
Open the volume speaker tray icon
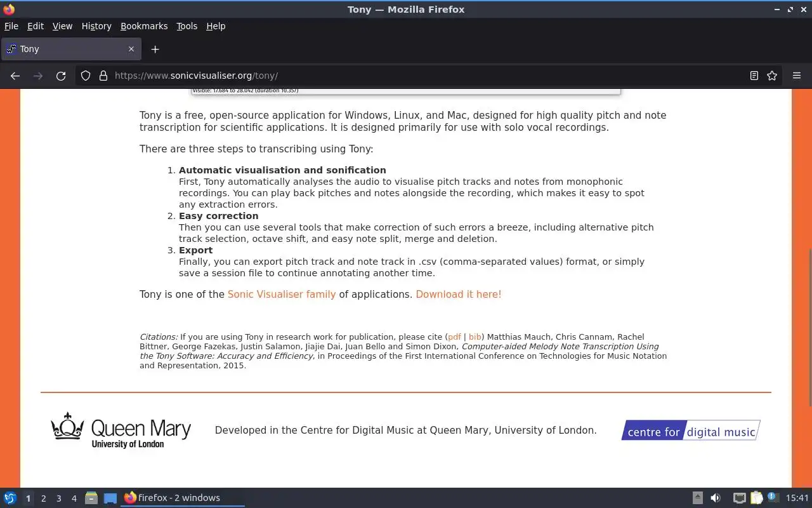point(716,498)
